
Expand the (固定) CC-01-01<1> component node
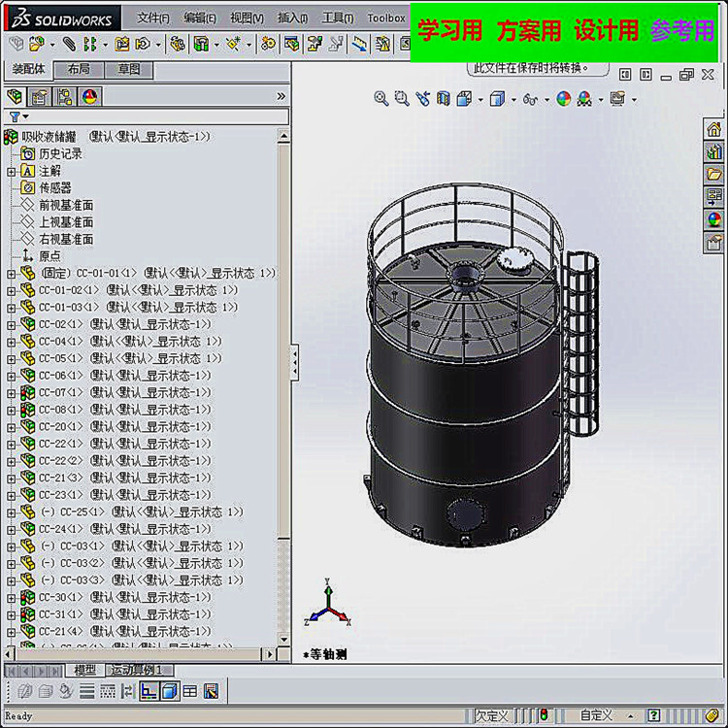11,274
